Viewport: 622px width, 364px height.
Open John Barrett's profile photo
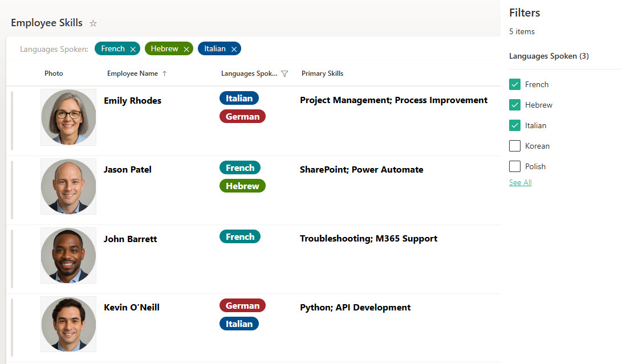68,255
